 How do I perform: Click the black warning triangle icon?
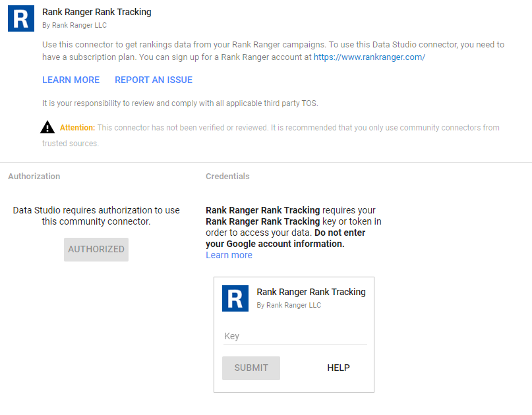47,127
